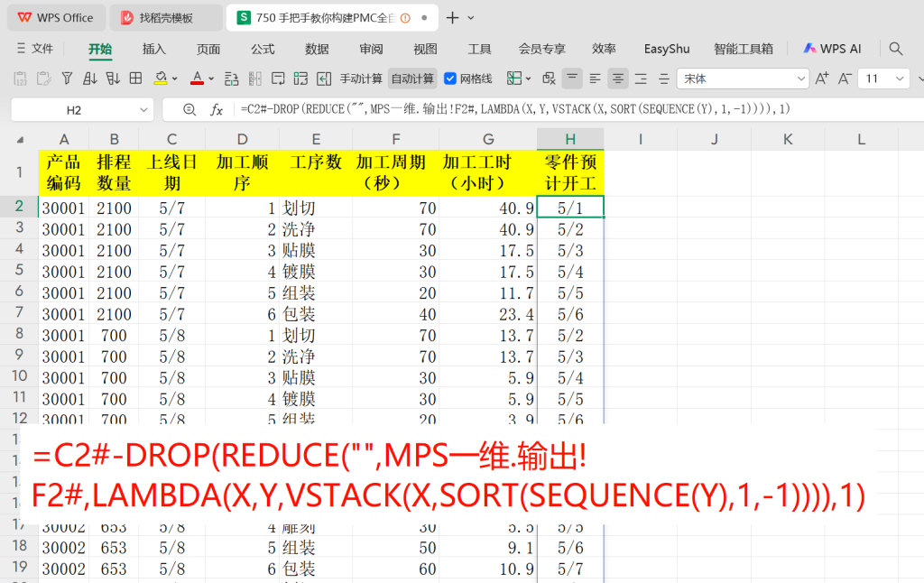Select the 750 手把手教你构建PMC document tab
Screen dimensions: 924x583
(332, 18)
